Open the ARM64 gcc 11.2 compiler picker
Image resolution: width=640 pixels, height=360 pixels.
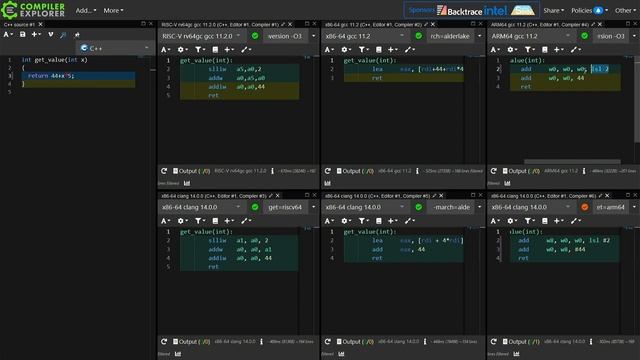pos(531,36)
